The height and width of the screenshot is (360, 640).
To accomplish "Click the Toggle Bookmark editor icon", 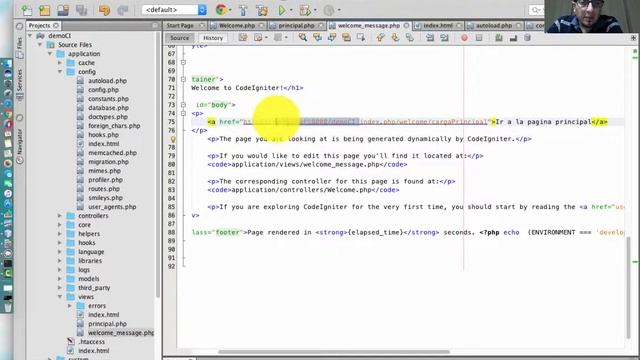I will tap(410, 38).
